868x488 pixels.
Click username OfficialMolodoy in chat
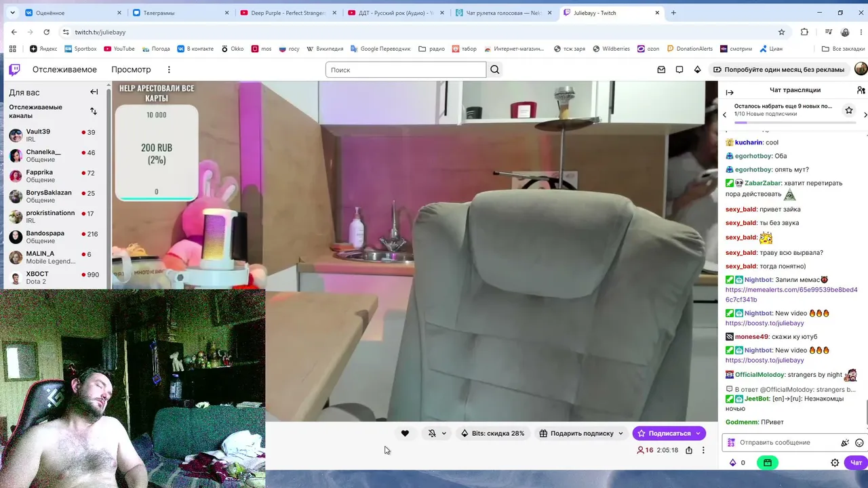click(760, 375)
